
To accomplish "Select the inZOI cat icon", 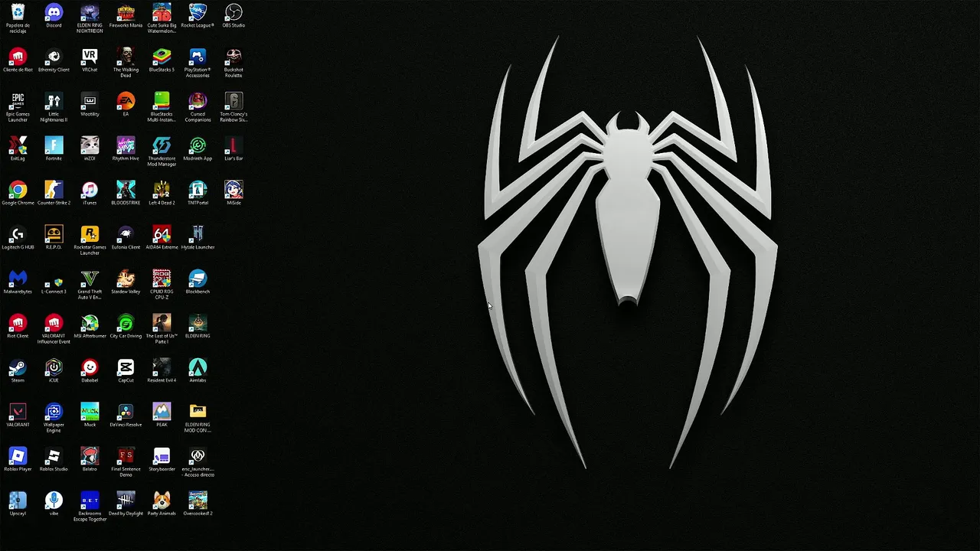I will coord(90,146).
